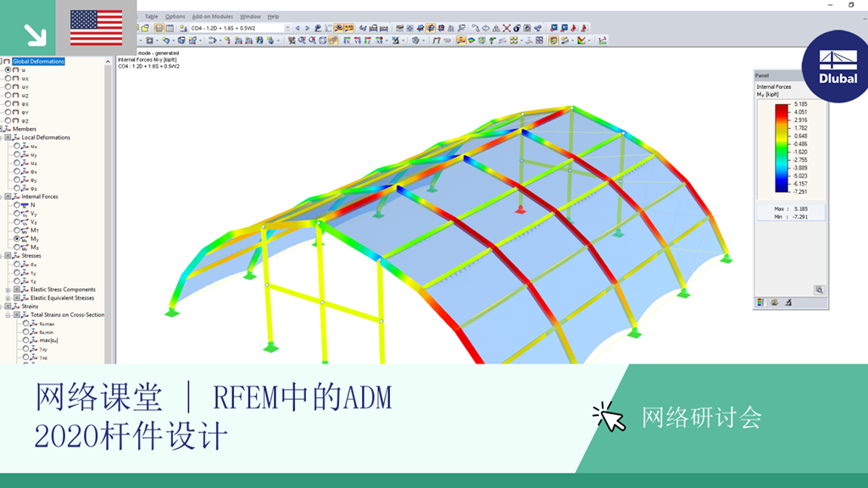Select internal force Vz radio button

click(17, 221)
